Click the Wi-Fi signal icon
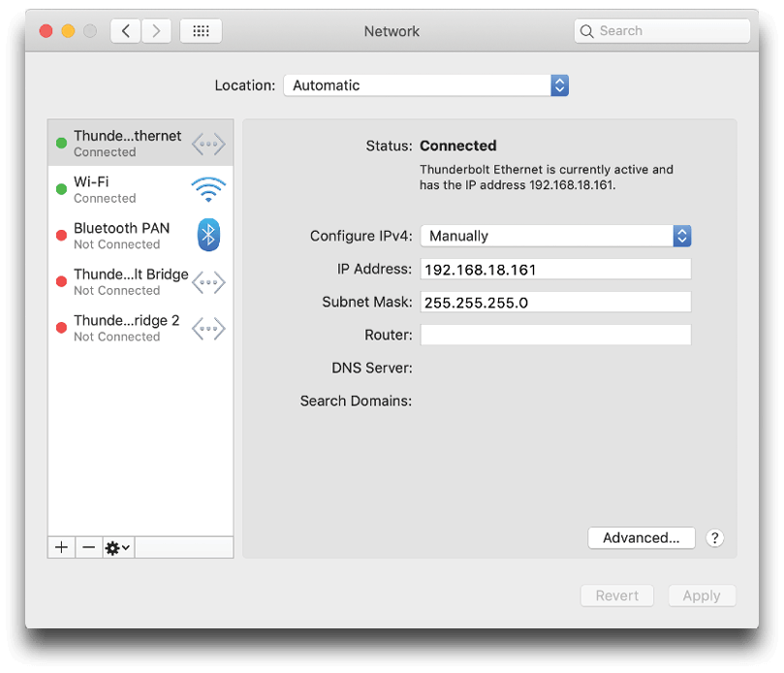 (208, 190)
